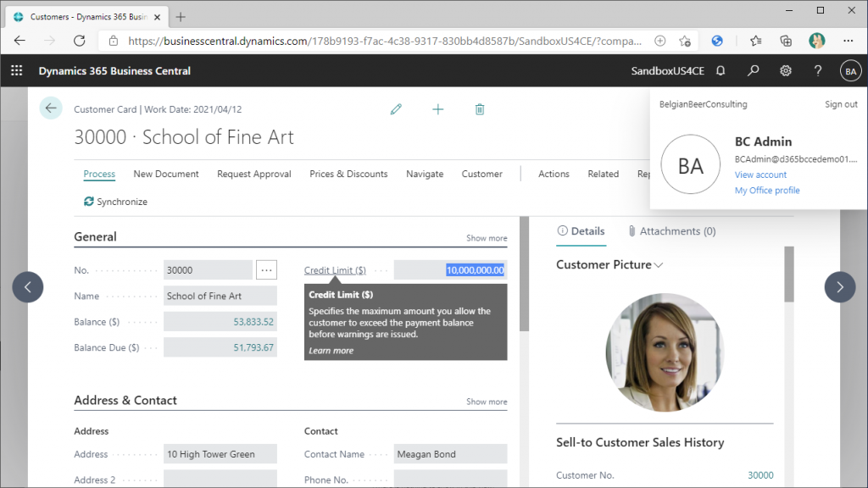Click the Address field 10 High Tower Green
Screen dimensions: 868x488
click(220, 454)
